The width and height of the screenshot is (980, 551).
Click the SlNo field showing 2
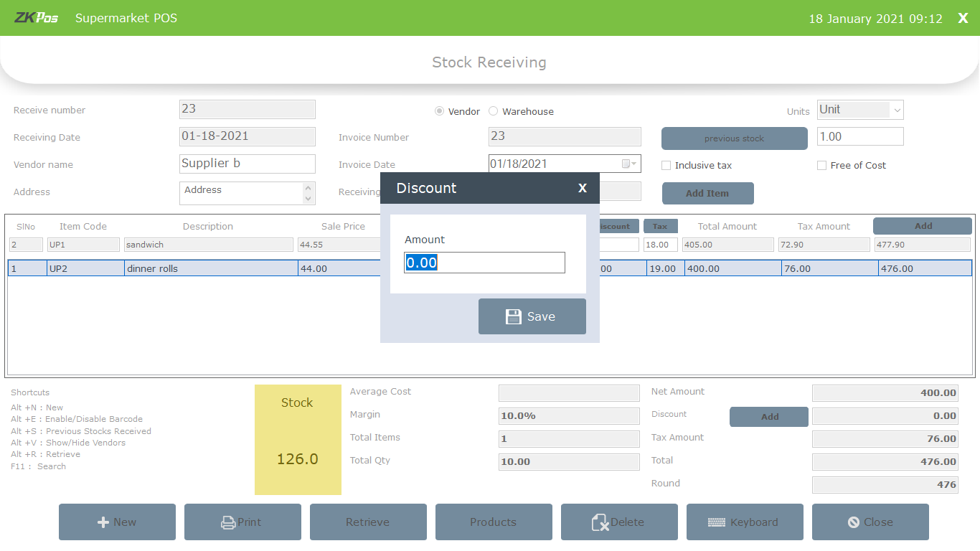coord(26,245)
